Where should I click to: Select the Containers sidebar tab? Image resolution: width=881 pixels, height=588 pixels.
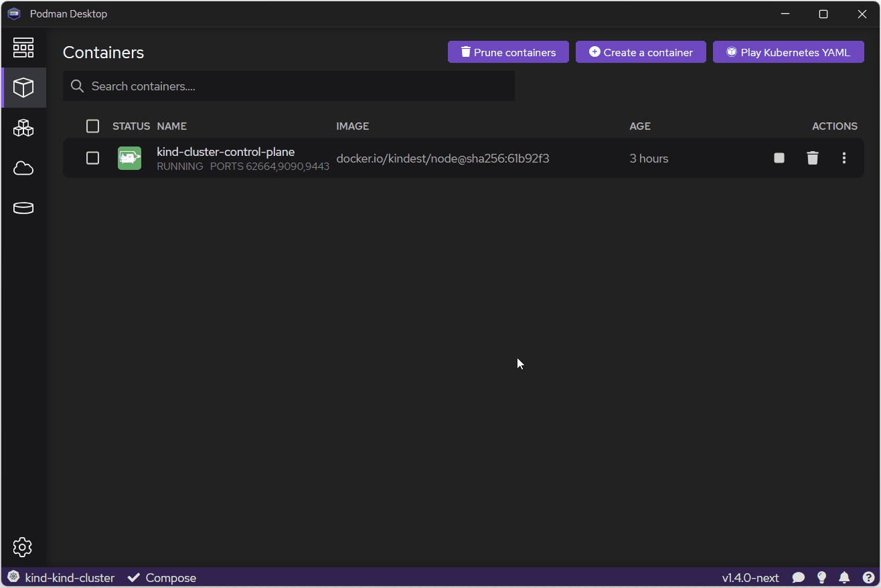(x=23, y=88)
